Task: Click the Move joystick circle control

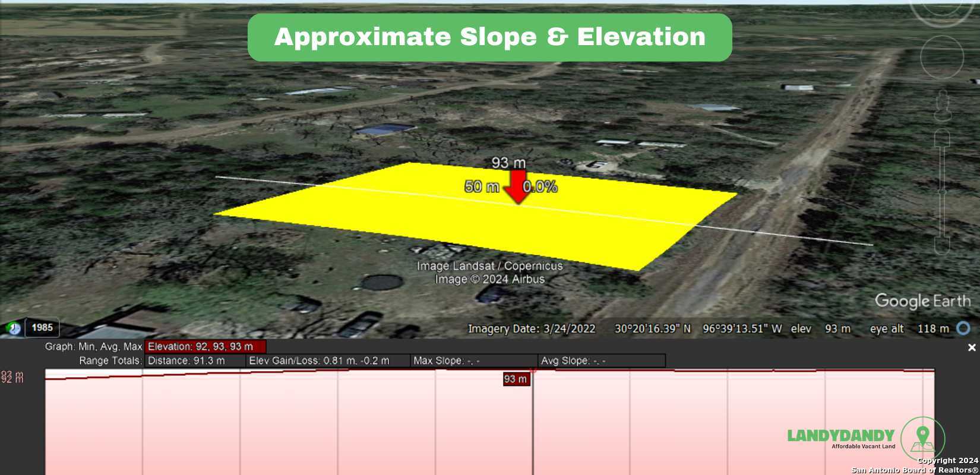Action: pyautogui.click(x=941, y=57)
